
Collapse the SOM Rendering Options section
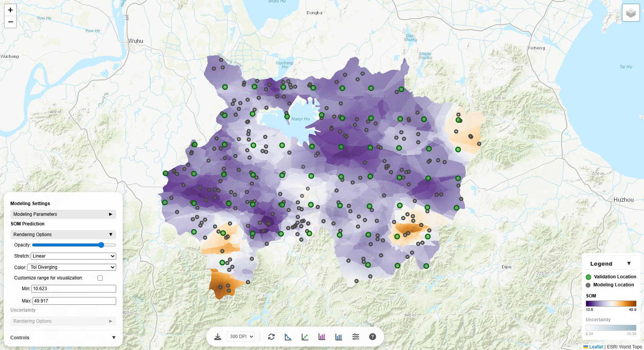63,235
